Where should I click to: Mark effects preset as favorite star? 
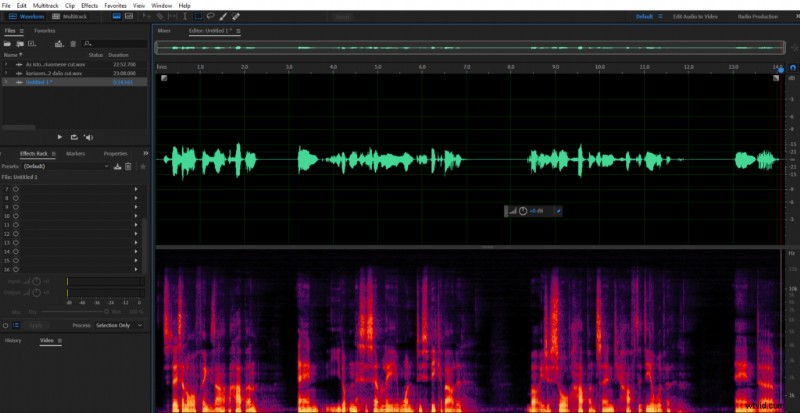tap(143, 166)
